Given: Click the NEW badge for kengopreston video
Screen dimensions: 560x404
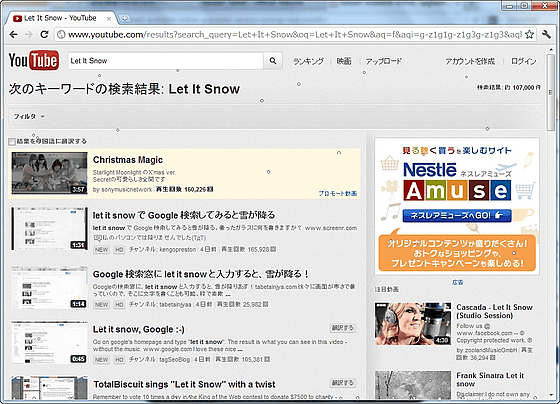Looking at the screenshot, I should point(101,249).
